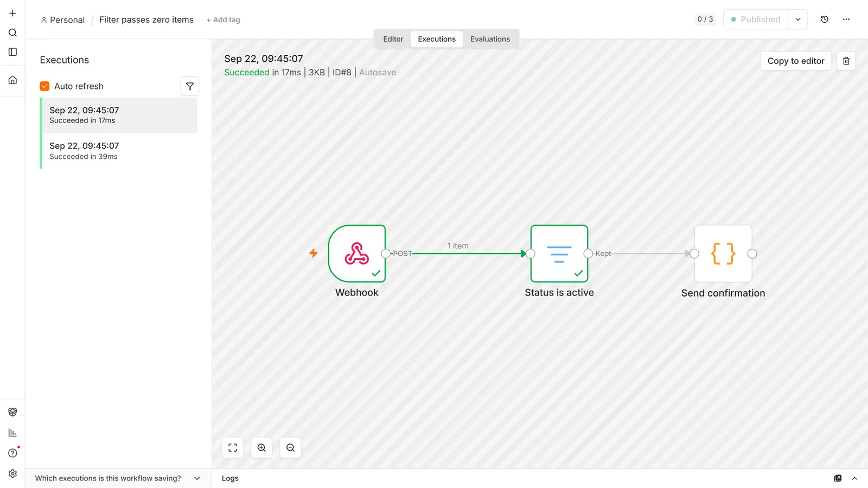
Task: Select the Webhook node
Action: (x=357, y=254)
